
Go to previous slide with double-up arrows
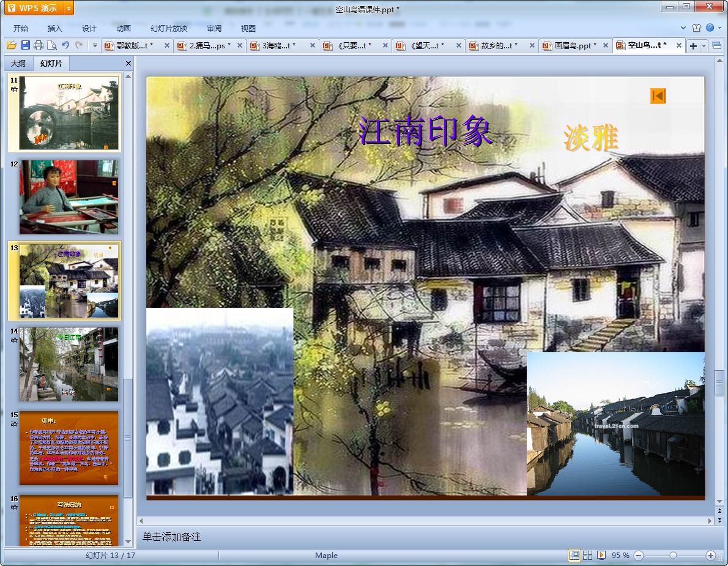pos(719,511)
